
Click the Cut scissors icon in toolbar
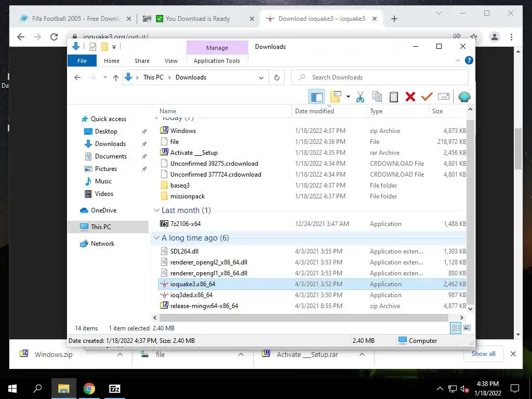click(x=360, y=97)
